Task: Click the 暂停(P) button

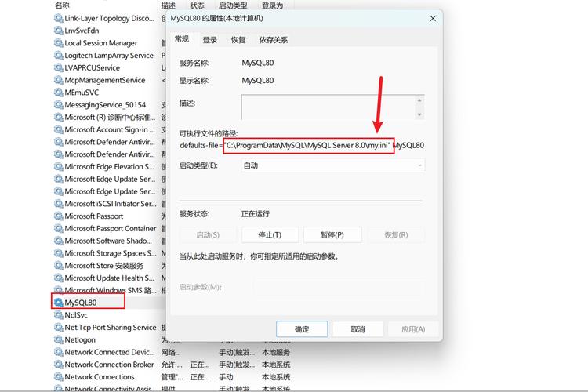Action: [x=332, y=235]
